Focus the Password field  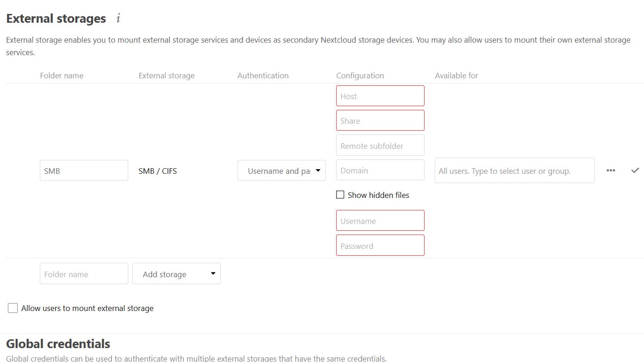pos(380,246)
